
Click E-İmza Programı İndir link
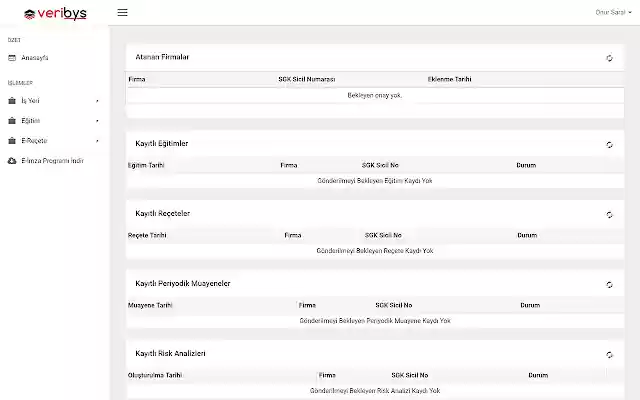[x=52, y=161]
